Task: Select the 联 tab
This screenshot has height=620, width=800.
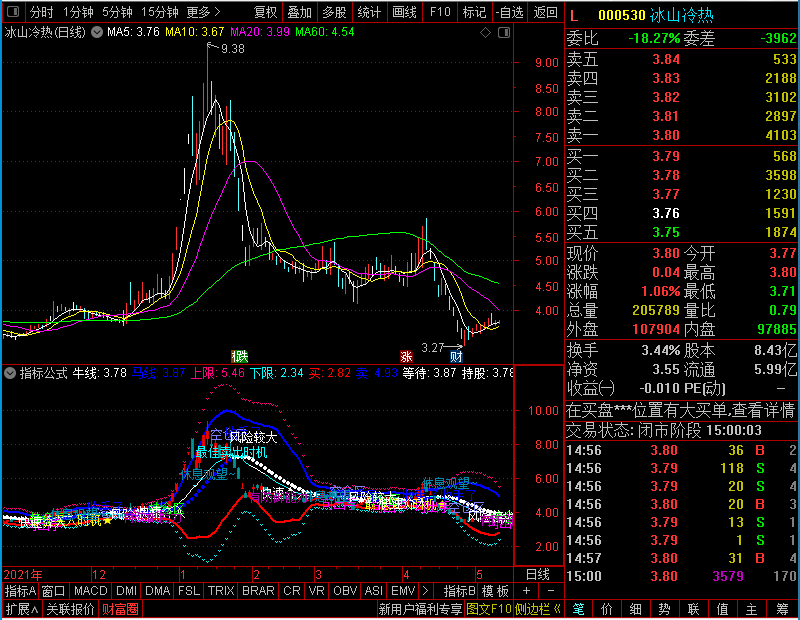Action: coord(693,609)
